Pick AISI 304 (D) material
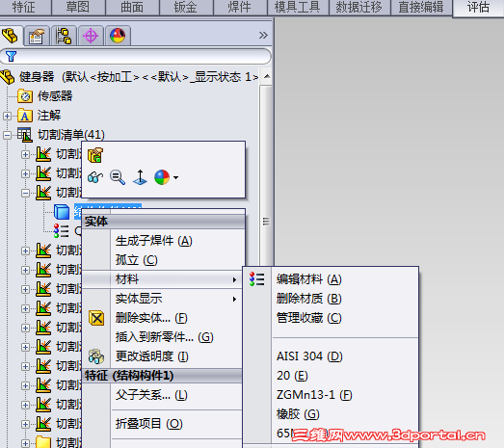This screenshot has width=504, height=448. 309,356
